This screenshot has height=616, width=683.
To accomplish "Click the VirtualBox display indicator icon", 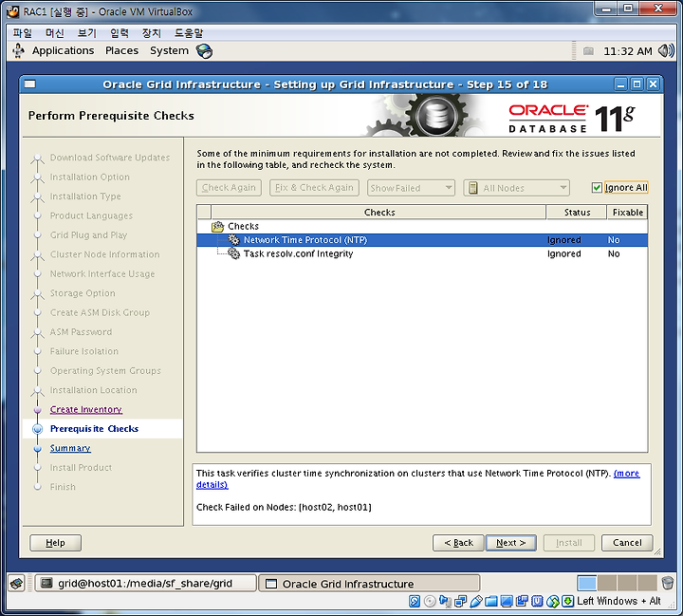I will [507, 602].
